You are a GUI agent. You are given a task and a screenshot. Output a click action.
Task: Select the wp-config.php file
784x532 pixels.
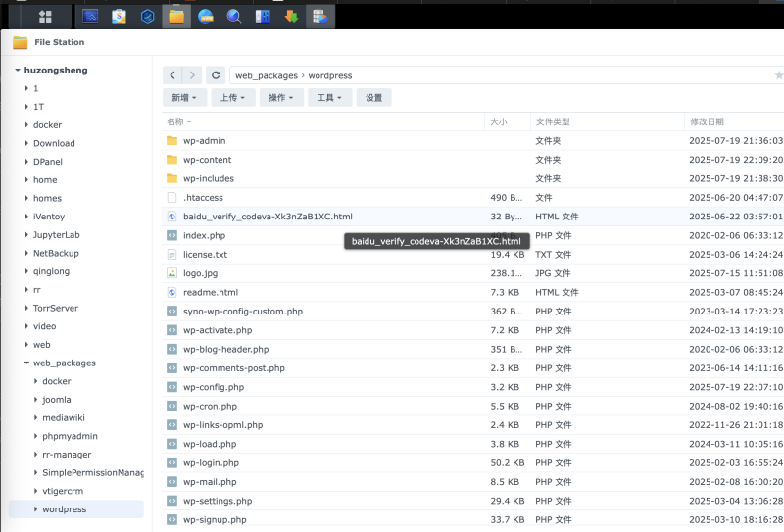(213, 387)
